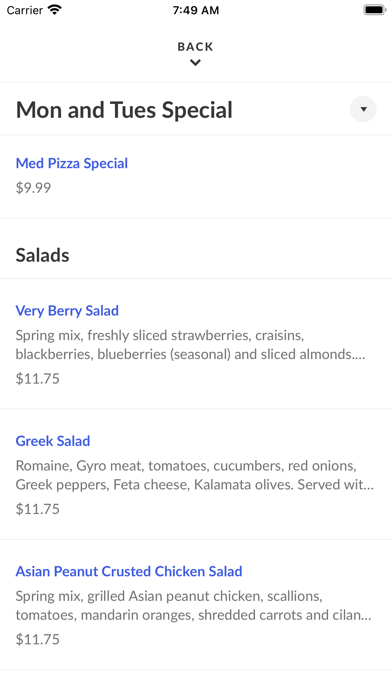
Task: Tap the BACK label at top
Action: 195,47
